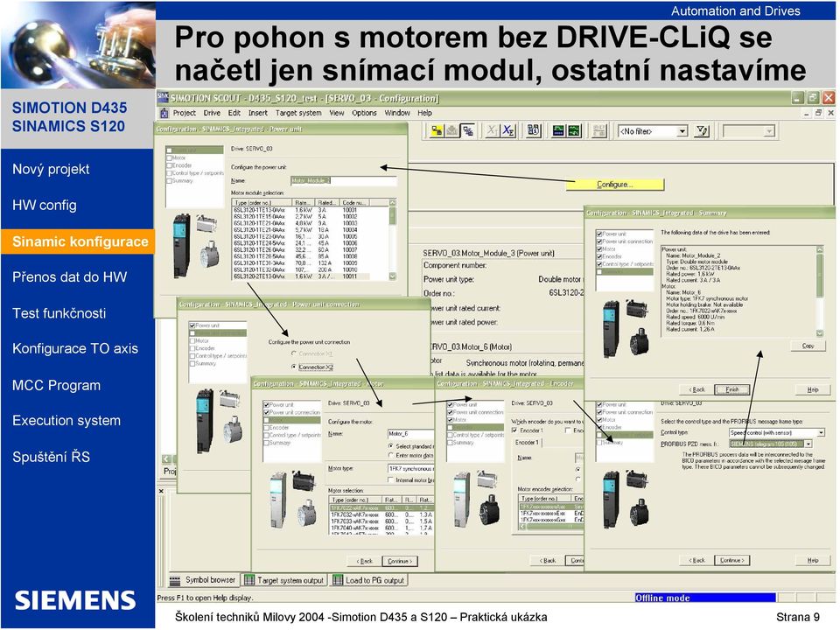
Task: Select grayed Connection X1 radio button
Action: [294, 353]
